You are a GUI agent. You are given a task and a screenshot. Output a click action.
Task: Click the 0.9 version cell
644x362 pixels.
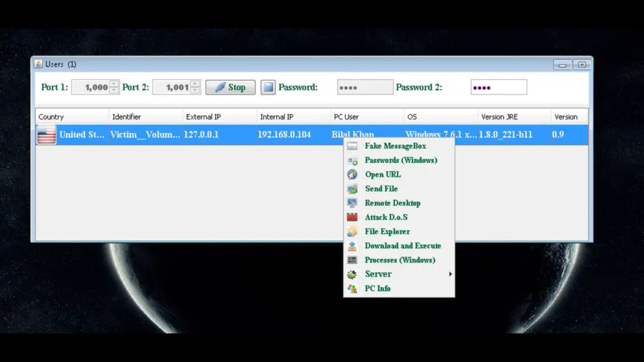(x=570, y=134)
